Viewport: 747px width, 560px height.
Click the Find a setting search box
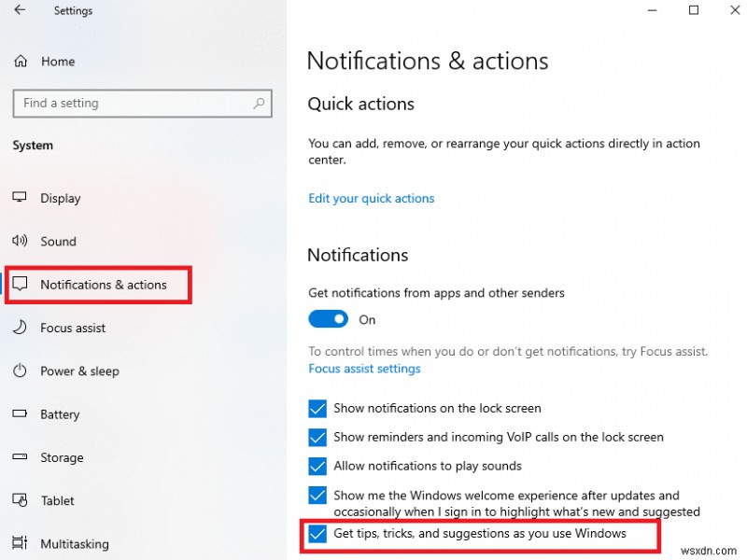(143, 104)
